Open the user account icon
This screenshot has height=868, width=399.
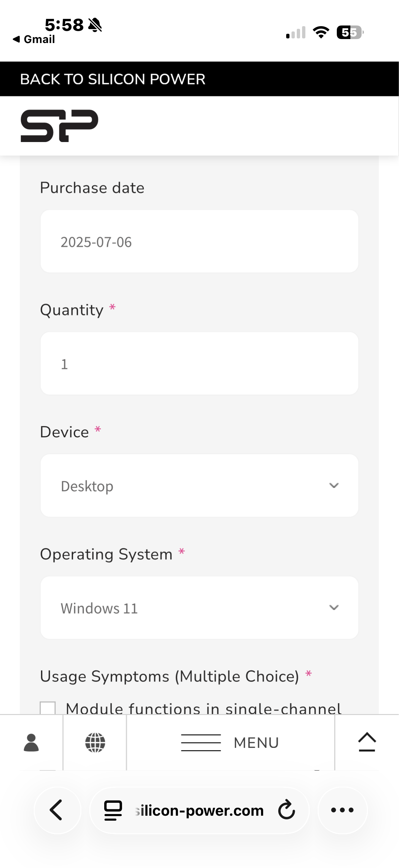pyautogui.click(x=31, y=742)
